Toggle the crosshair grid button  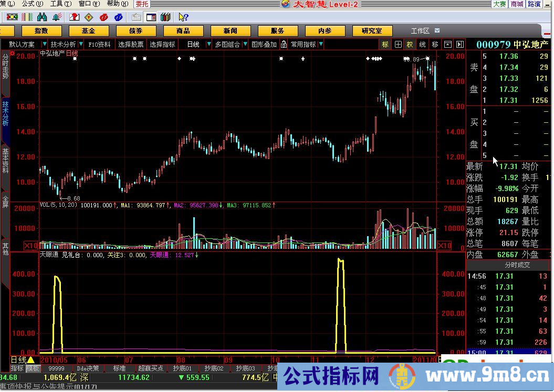click(398, 45)
